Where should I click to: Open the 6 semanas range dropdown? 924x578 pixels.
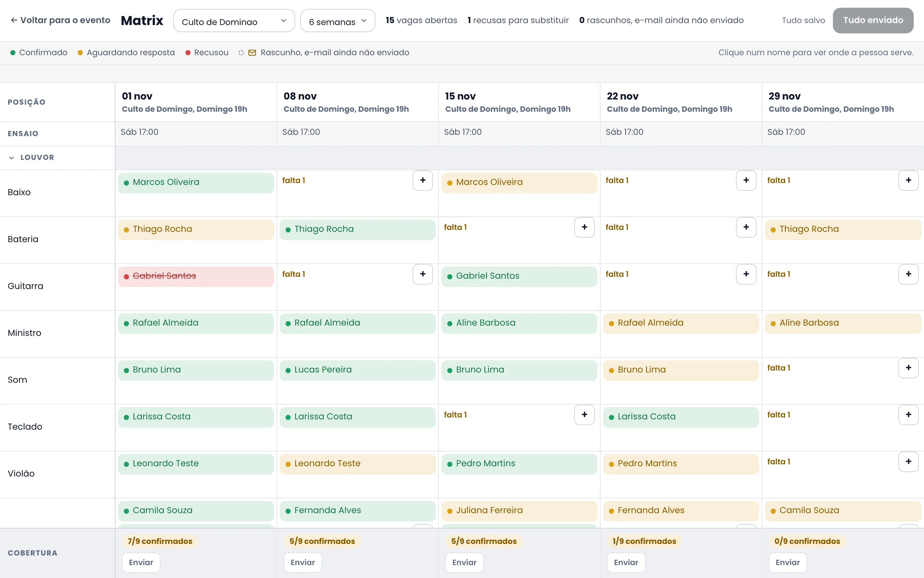click(337, 21)
